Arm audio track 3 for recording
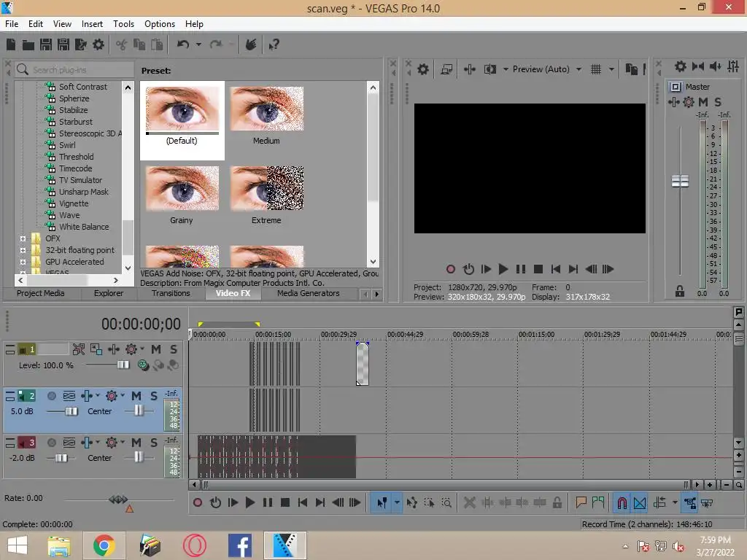Image resolution: width=747 pixels, height=560 pixels. point(52,443)
